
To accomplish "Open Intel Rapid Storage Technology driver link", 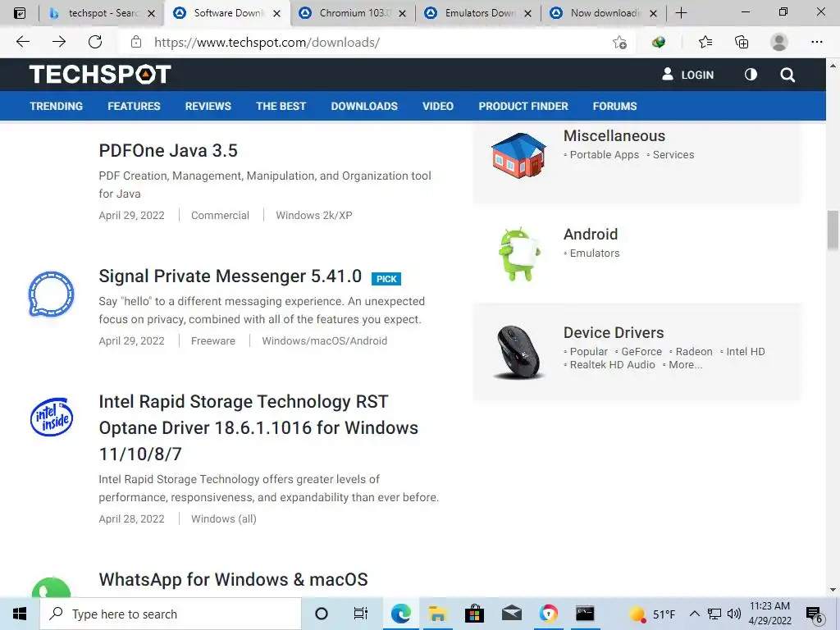I will click(x=258, y=427).
